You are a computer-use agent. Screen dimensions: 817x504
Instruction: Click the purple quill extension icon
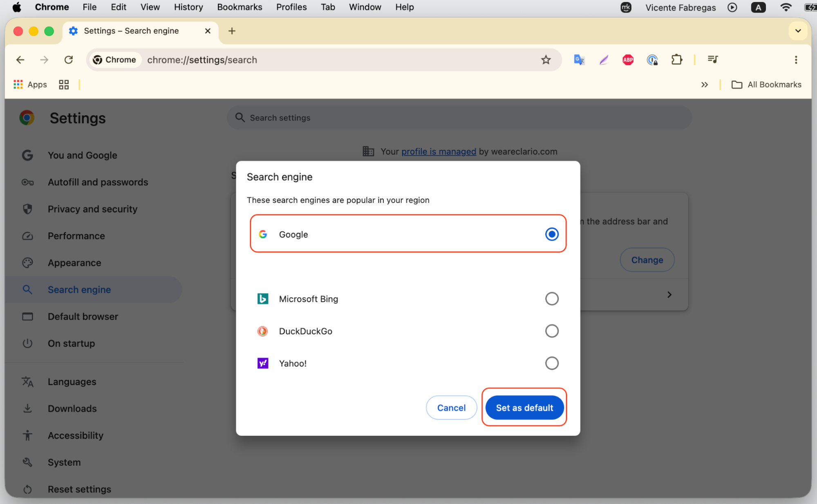coord(604,60)
